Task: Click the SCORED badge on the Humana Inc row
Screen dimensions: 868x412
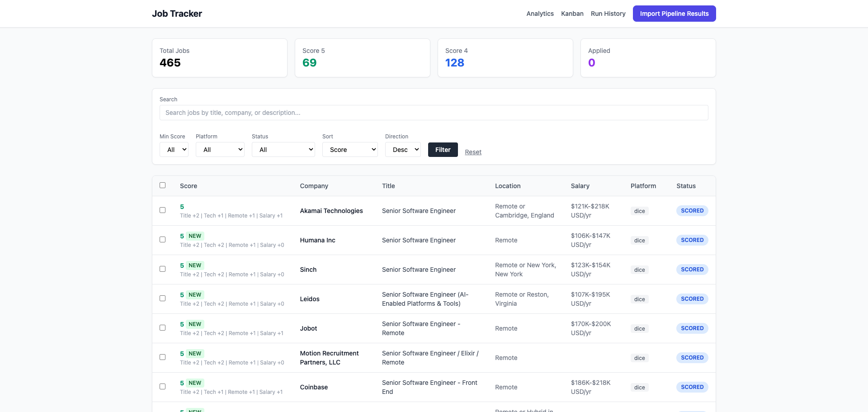Action: tap(692, 240)
